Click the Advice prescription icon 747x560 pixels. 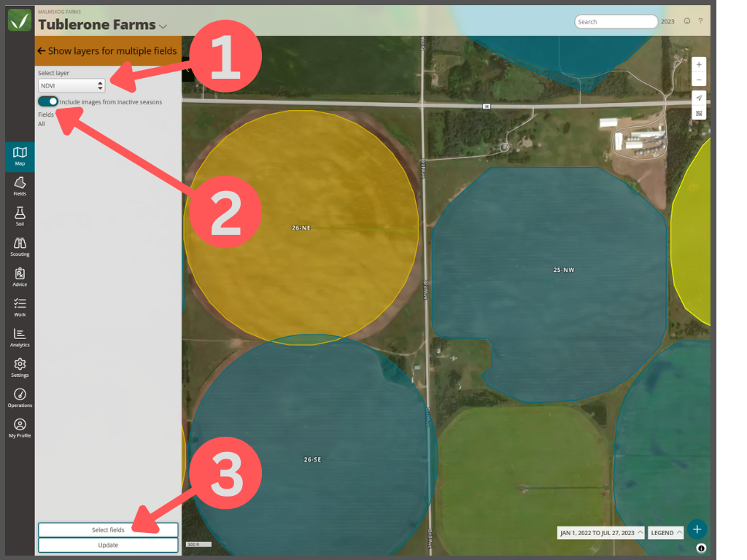point(20,276)
